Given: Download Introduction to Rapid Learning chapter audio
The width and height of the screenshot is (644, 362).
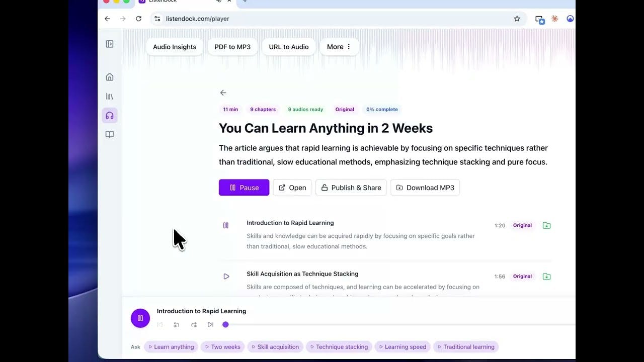Looking at the screenshot, I should pos(546,225).
